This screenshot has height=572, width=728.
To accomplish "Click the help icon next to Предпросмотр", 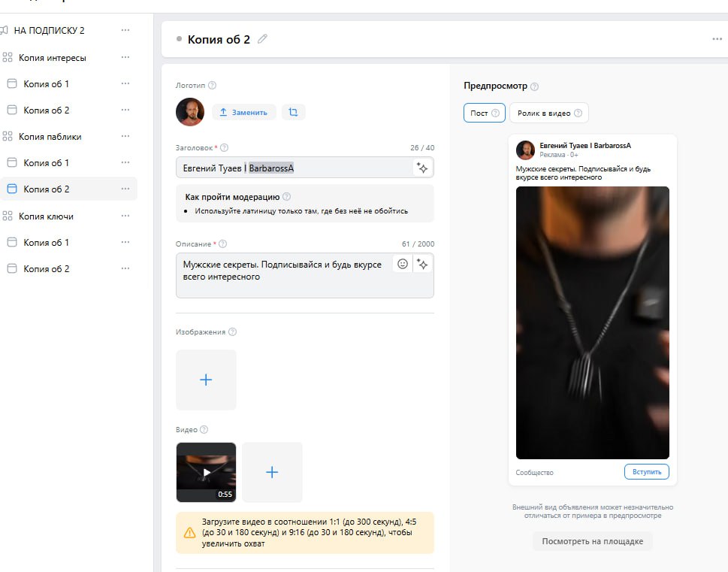I will click(x=534, y=86).
